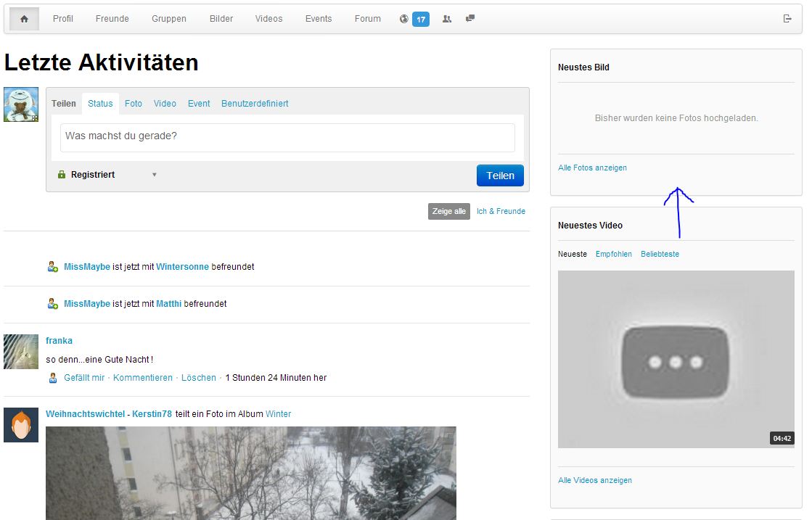812x520 pixels.
Task: Open the newest video thumbnail
Action: pyautogui.click(x=676, y=359)
